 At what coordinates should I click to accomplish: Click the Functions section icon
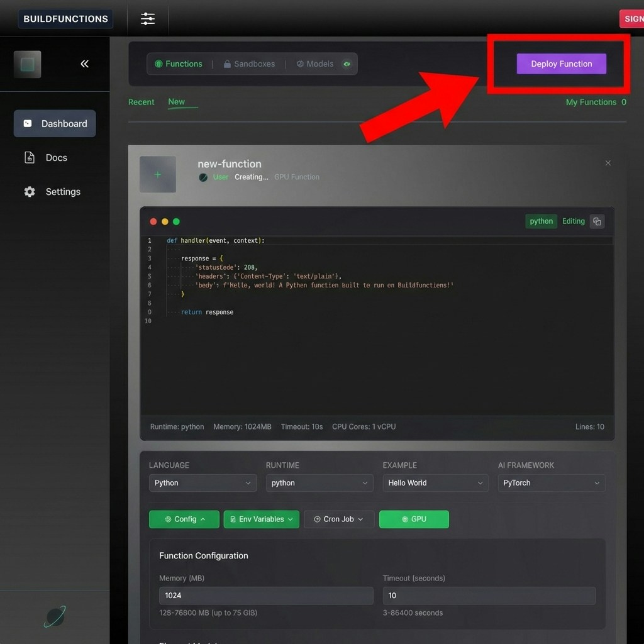pos(159,64)
